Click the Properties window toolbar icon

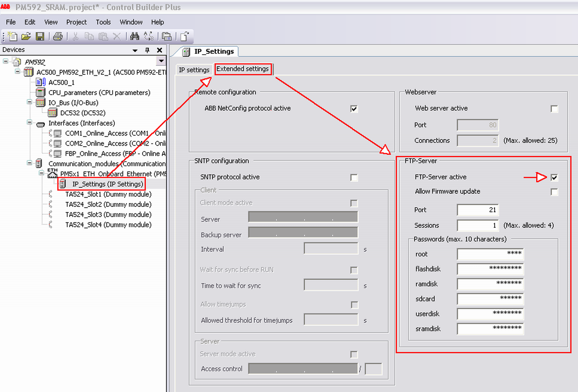167,36
